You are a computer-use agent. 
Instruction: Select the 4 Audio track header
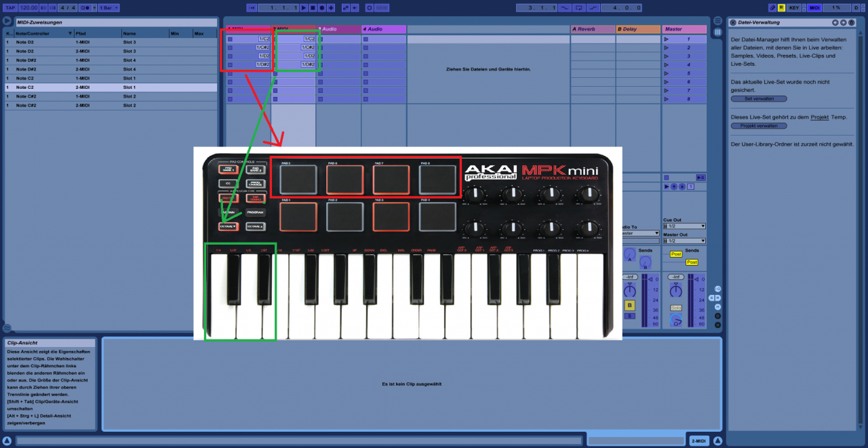click(384, 29)
